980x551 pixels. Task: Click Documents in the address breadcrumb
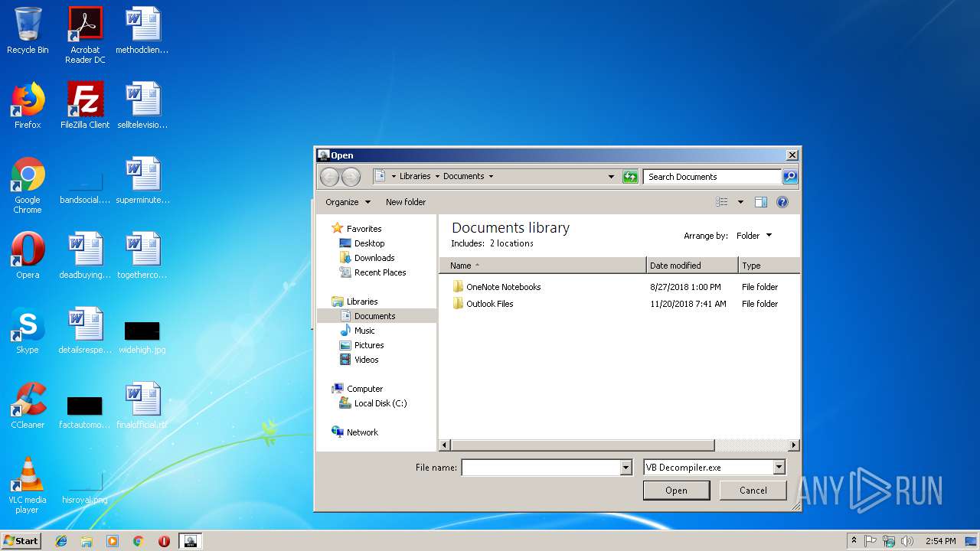point(463,176)
